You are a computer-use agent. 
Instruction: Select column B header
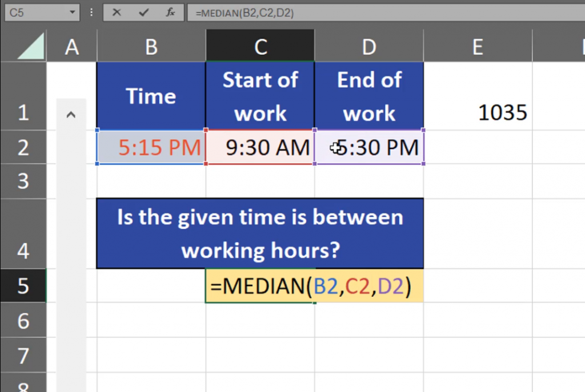click(151, 47)
